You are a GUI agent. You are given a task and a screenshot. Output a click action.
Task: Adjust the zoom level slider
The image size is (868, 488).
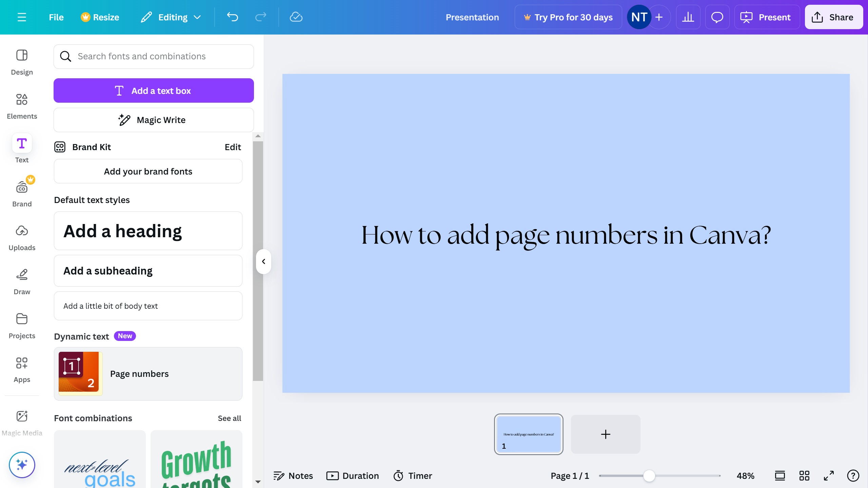point(649,476)
